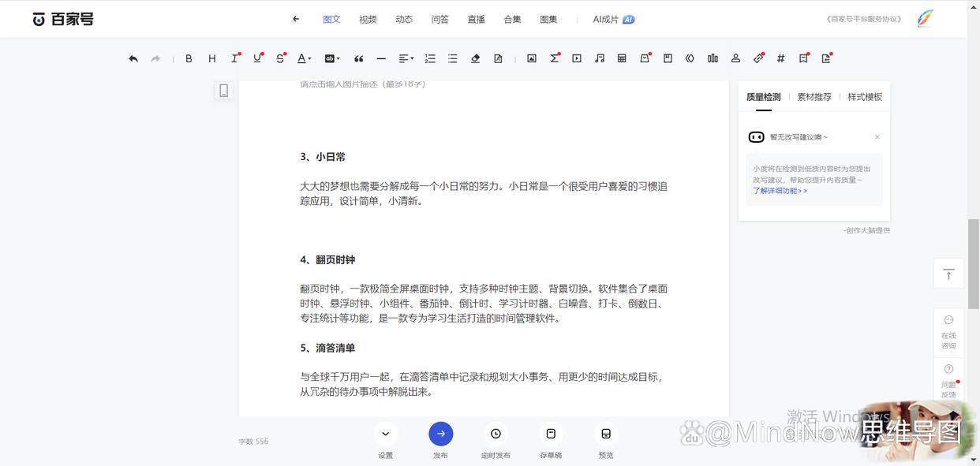Switch to the 合集 tab
The width and height of the screenshot is (980, 466).
click(512, 19)
